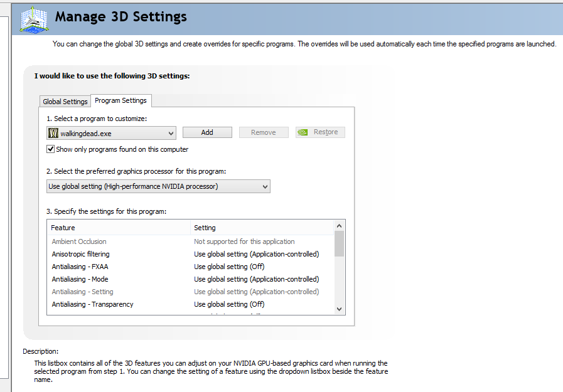Click the Description: label
Screen dimensions: 563x392
coord(41,351)
